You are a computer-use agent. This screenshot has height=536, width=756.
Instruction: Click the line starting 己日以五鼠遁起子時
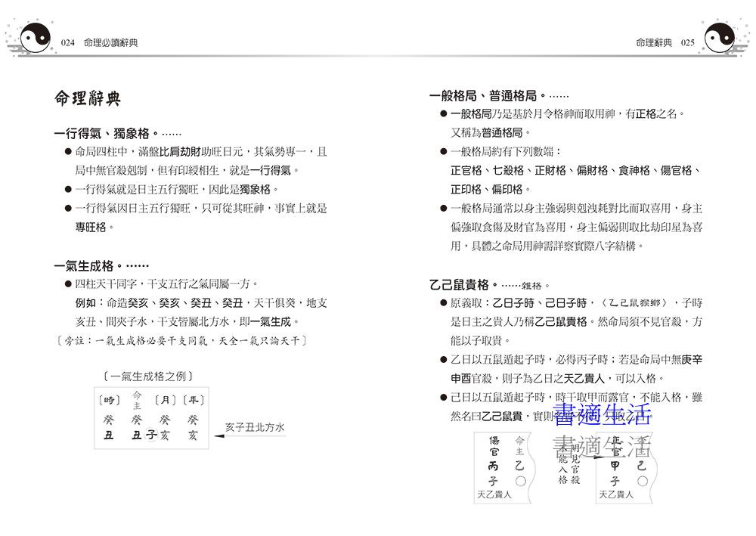click(x=576, y=398)
